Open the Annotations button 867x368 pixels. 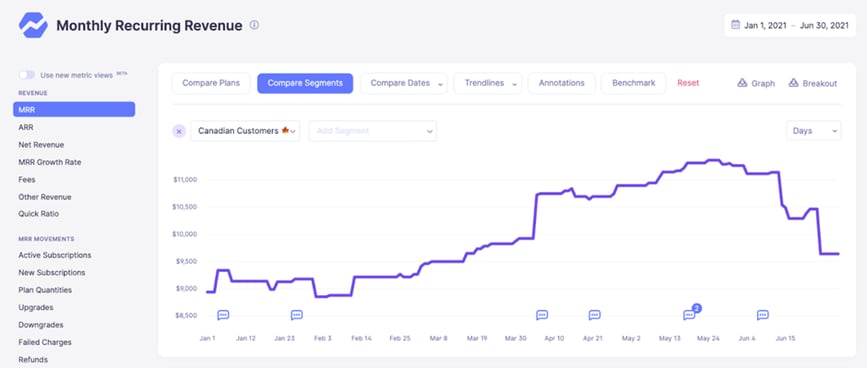point(562,83)
